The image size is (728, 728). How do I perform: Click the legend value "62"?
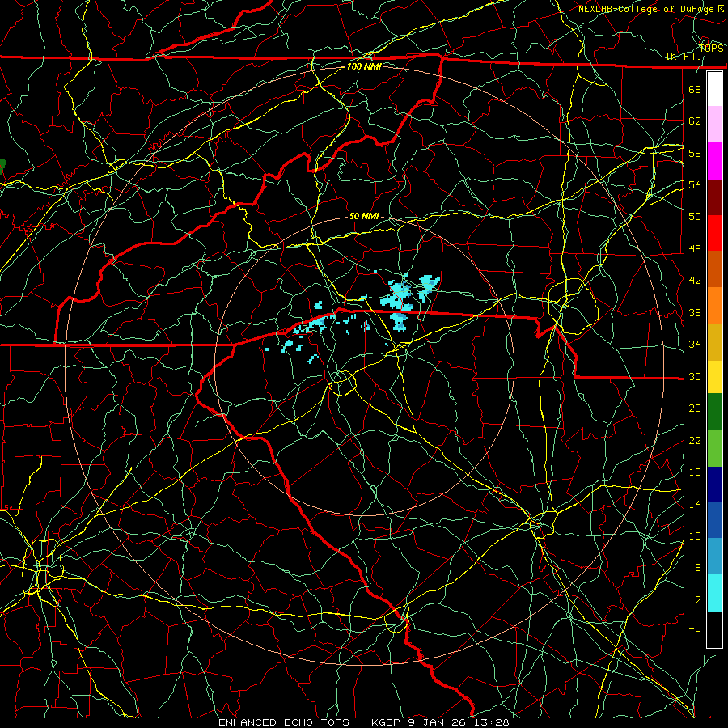(695, 121)
